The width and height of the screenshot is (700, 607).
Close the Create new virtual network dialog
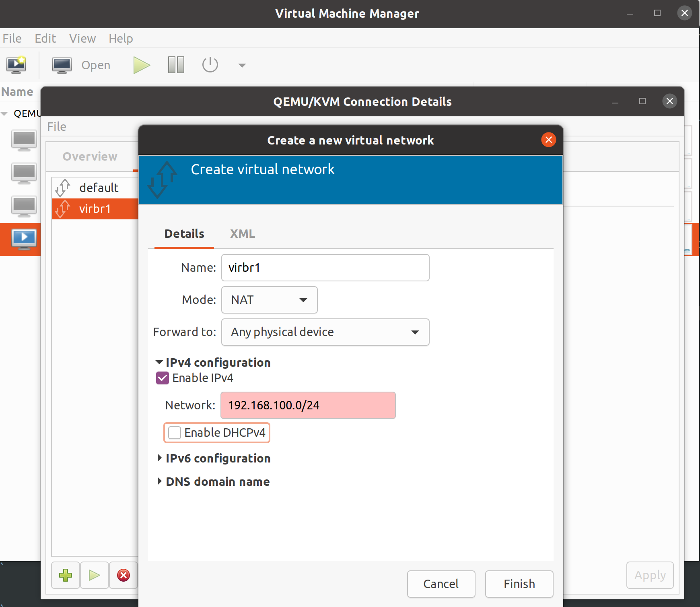pyautogui.click(x=548, y=140)
